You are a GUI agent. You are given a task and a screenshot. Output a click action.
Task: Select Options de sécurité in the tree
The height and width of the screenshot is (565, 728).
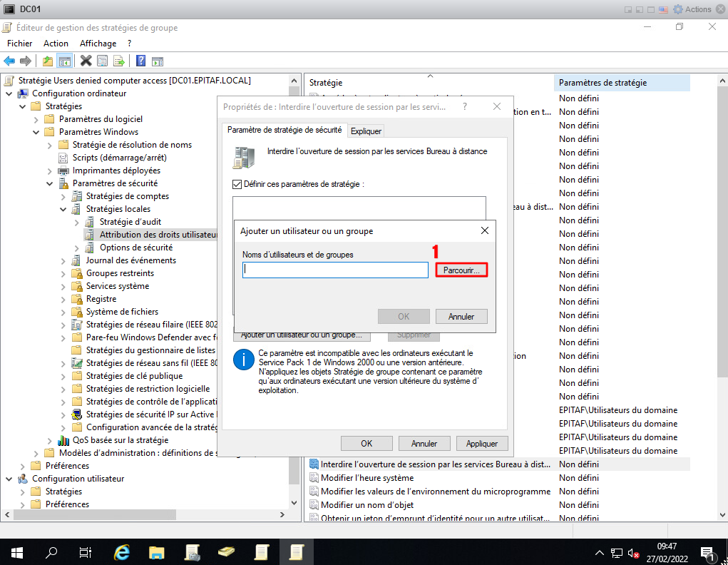135,248
